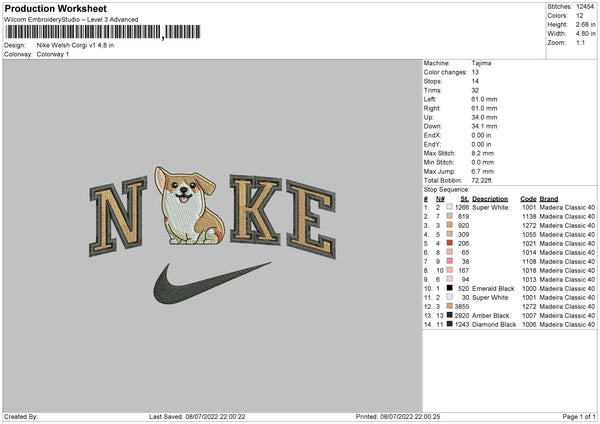Click the Zoom value '1:1'
Viewport: 600px width, 424px height.
[x=580, y=42]
